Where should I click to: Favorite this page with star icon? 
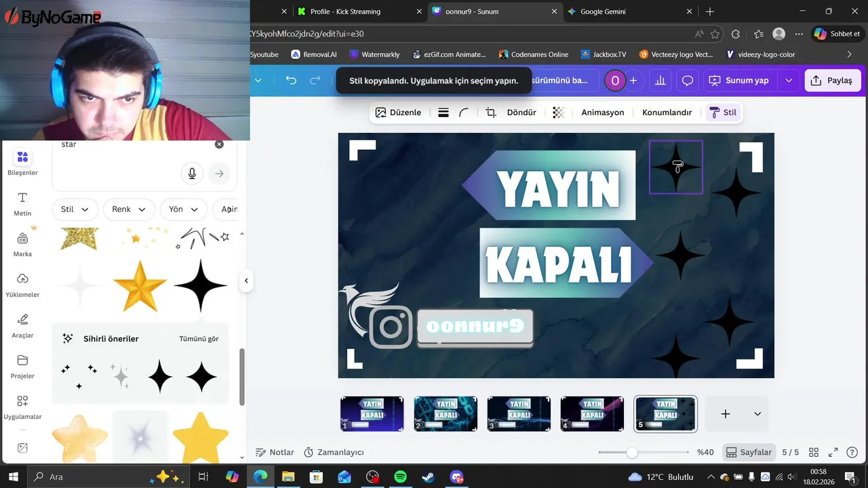715,34
